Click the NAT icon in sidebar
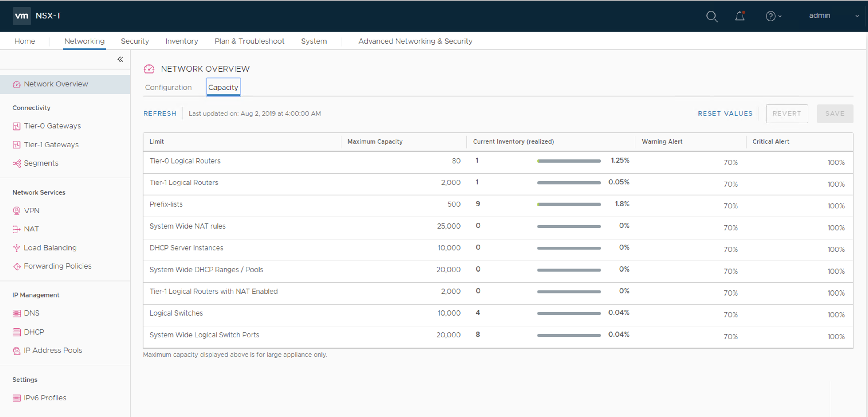 tap(17, 229)
